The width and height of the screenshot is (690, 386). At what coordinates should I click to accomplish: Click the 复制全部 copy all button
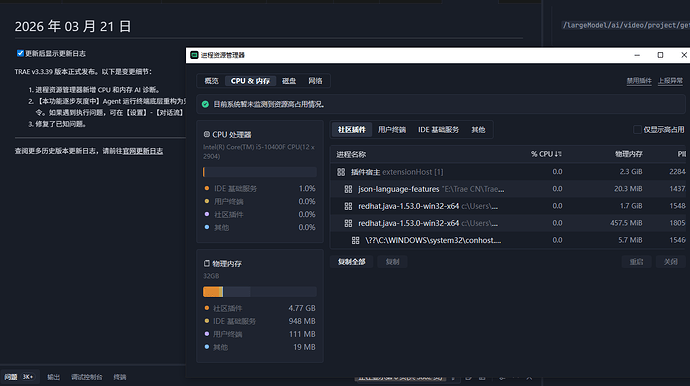(352, 262)
